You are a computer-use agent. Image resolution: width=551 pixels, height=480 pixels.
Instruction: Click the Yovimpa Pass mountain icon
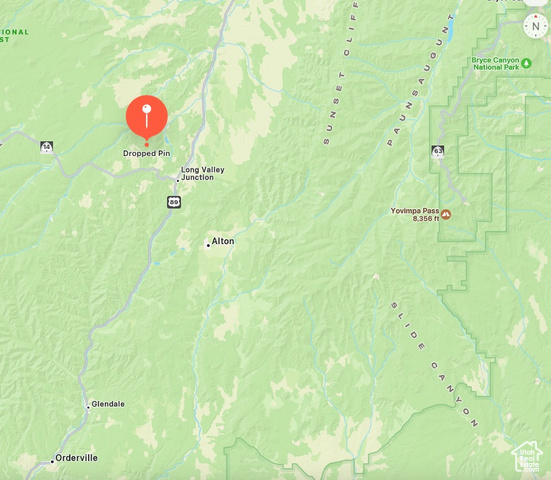[446, 214]
